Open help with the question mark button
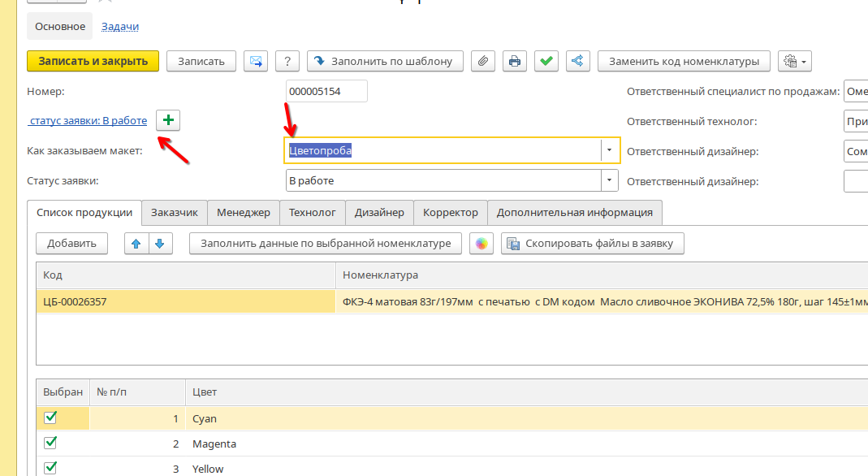Screen dimensions: 868x476 tap(287, 61)
